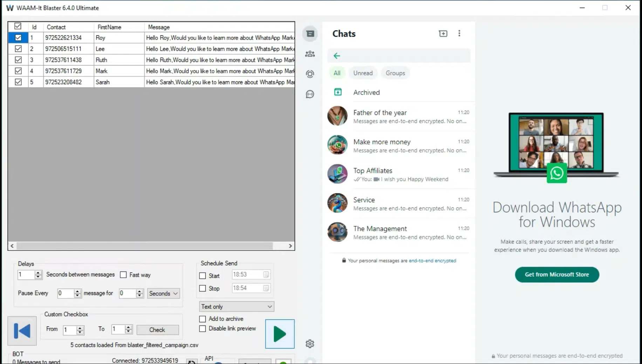The width and height of the screenshot is (642, 364).
Task: Check the Add to archive option
Action: pos(203,319)
